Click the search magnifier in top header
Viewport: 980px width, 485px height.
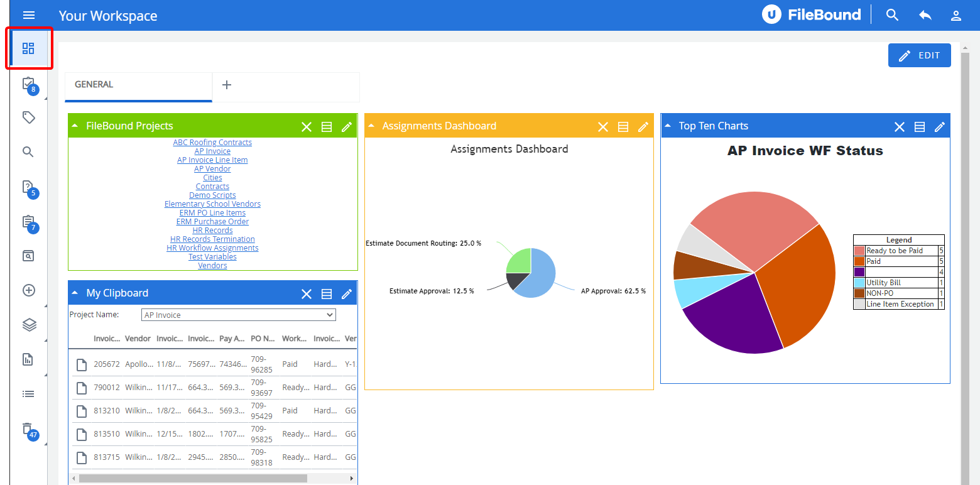892,16
